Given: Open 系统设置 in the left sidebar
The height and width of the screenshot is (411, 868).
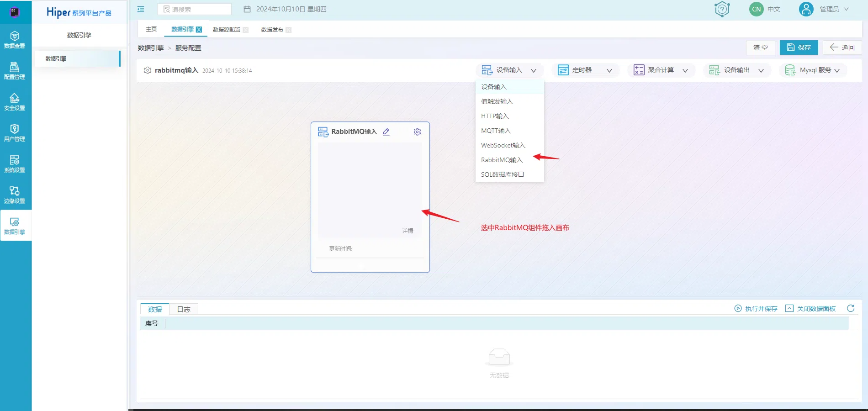Looking at the screenshot, I should coord(15,164).
